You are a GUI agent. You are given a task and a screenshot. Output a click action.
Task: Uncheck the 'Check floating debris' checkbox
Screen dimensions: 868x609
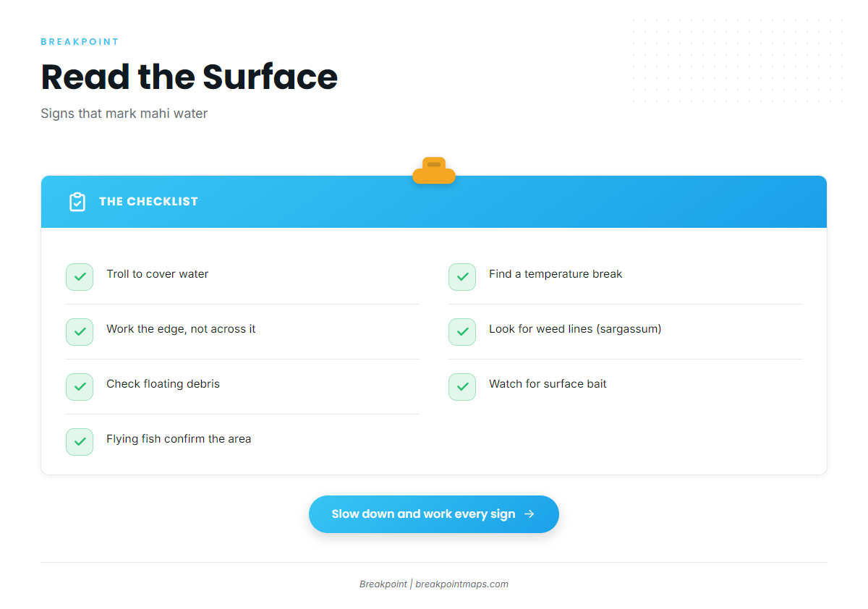(x=80, y=387)
